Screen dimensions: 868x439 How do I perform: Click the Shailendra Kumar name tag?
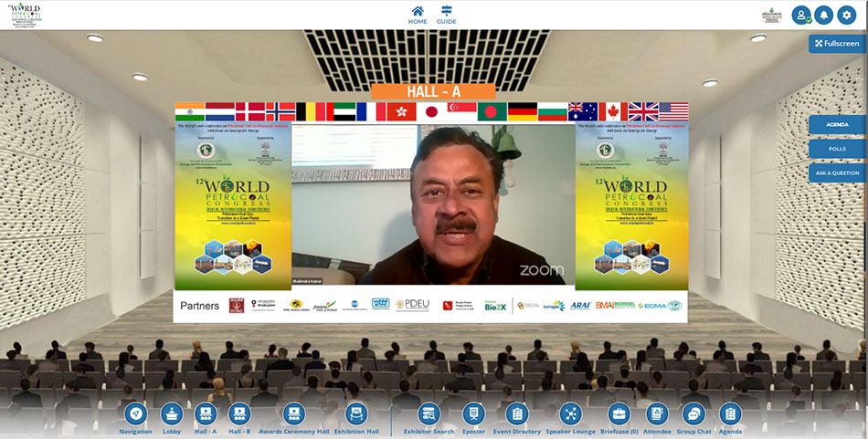(x=307, y=281)
